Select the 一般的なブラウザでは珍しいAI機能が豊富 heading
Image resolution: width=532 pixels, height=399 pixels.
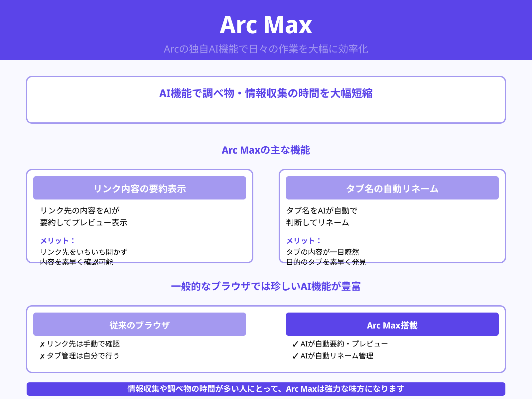point(266,286)
